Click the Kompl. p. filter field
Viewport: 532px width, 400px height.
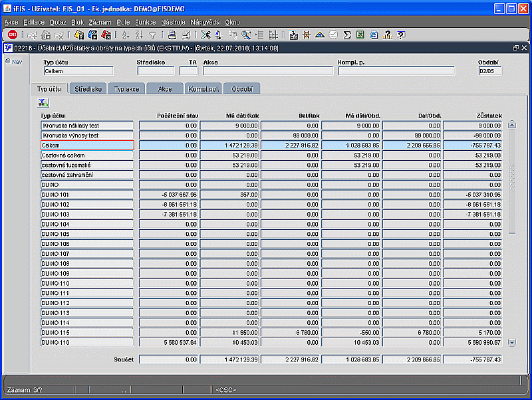click(396, 71)
